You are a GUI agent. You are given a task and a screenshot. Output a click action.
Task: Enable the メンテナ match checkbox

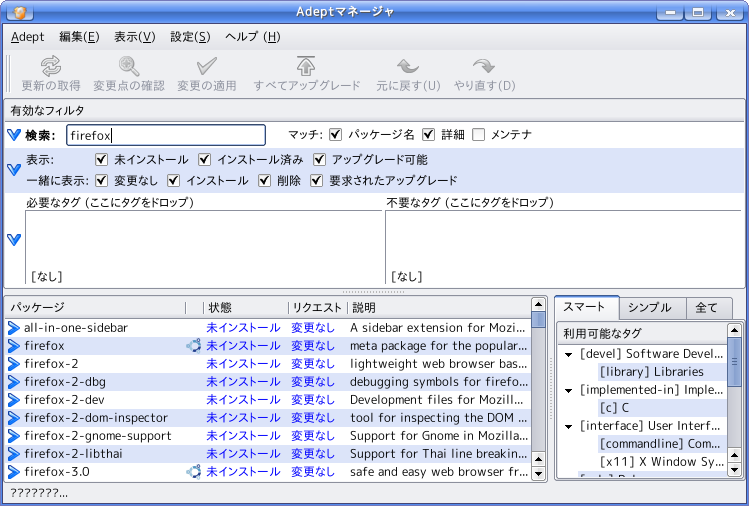click(478, 135)
